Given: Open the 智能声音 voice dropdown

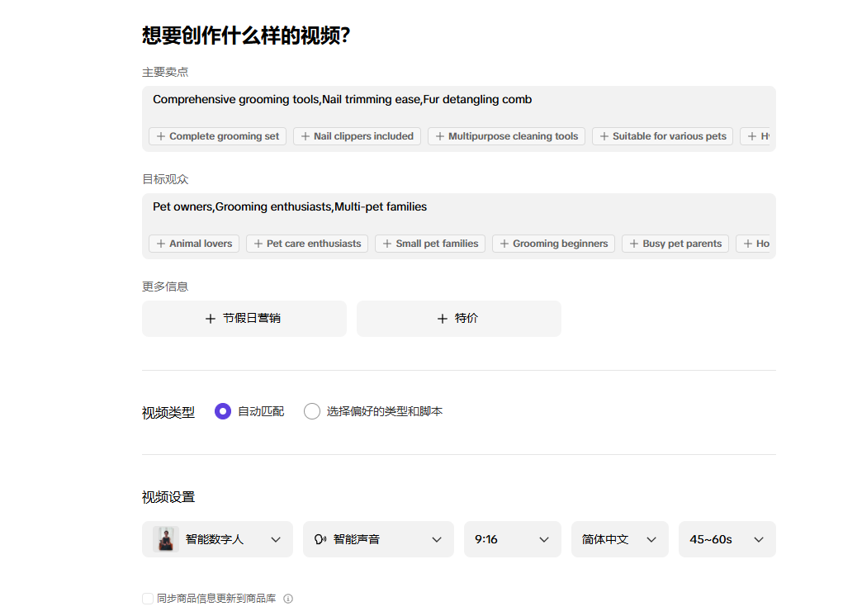Looking at the screenshot, I should click(x=378, y=539).
